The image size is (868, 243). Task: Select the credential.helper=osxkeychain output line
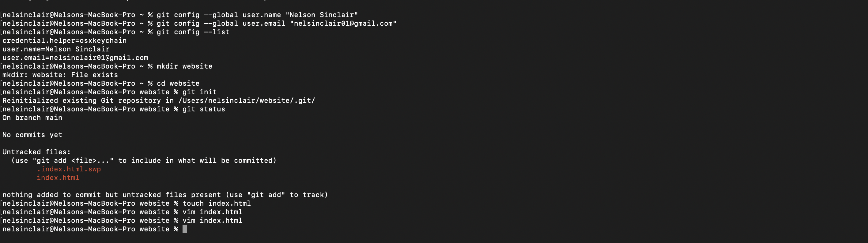pyautogui.click(x=65, y=40)
